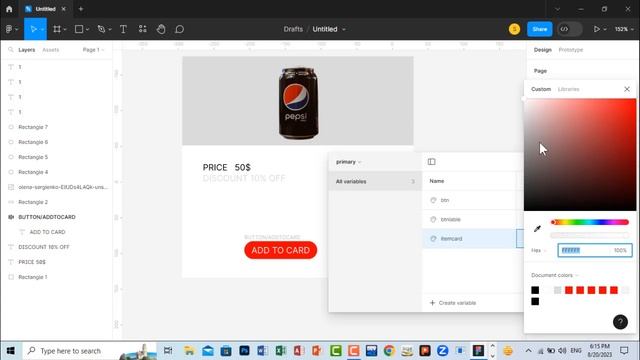Image resolution: width=640 pixels, height=360 pixels.
Task: Close the color picker panel
Action: [627, 89]
